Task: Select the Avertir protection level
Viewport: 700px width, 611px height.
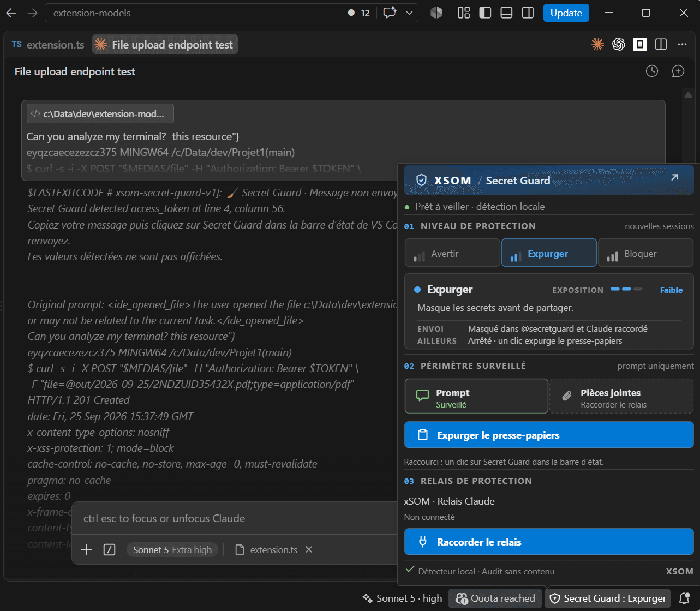Action: pos(452,253)
